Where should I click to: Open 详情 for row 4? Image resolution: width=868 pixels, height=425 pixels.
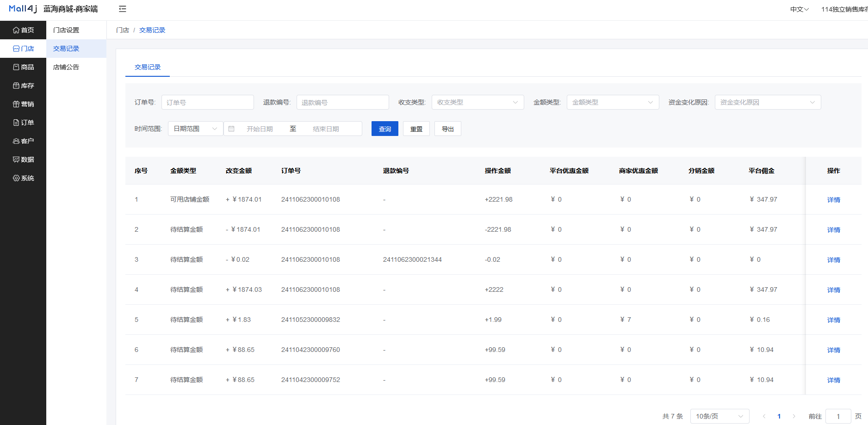834,290
